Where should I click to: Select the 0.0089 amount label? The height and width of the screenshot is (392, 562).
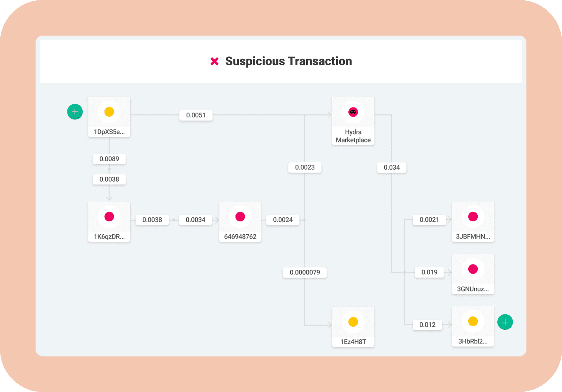point(109,159)
